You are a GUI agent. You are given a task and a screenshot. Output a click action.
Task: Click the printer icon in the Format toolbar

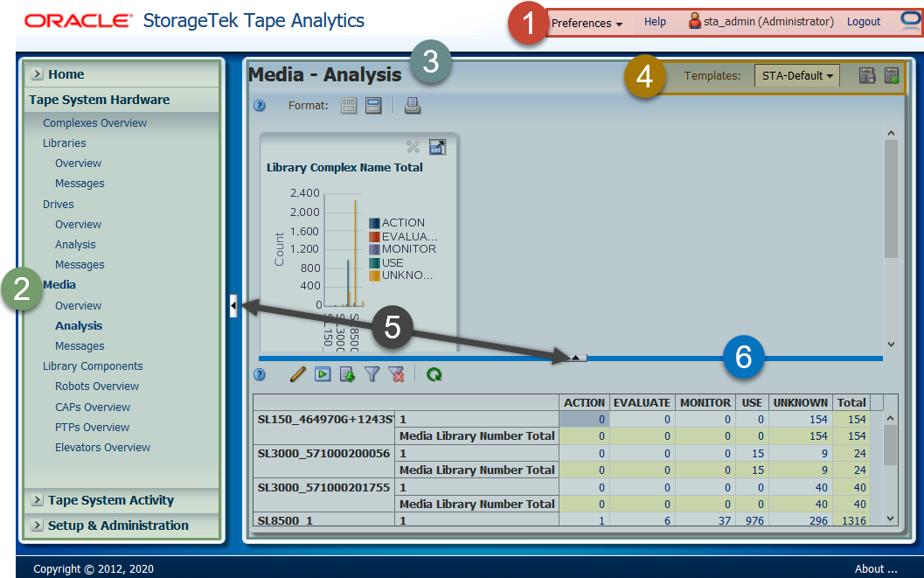coord(413,106)
